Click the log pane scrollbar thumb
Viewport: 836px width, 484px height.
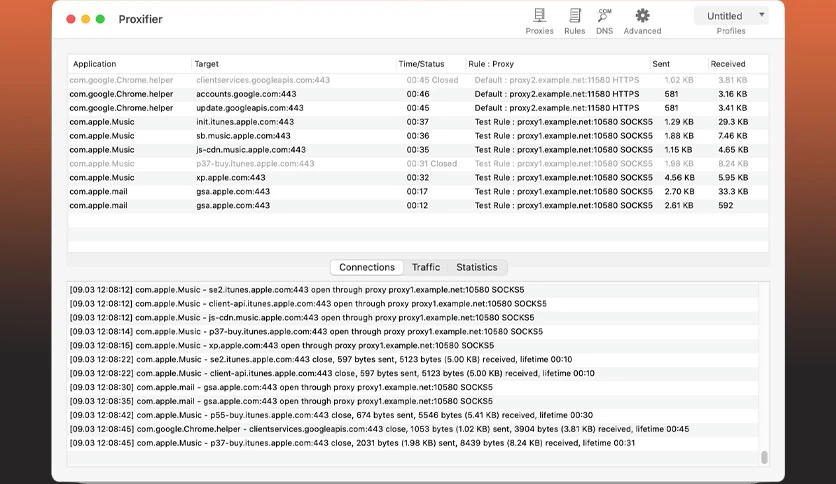pos(764,457)
